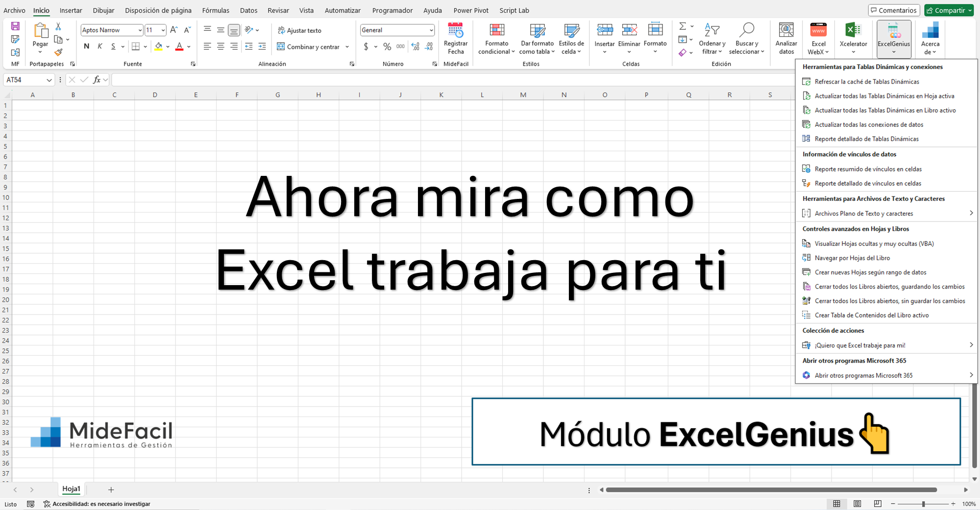The width and height of the screenshot is (980, 510).
Task: Switch to the Datos tab
Action: coord(248,10)
